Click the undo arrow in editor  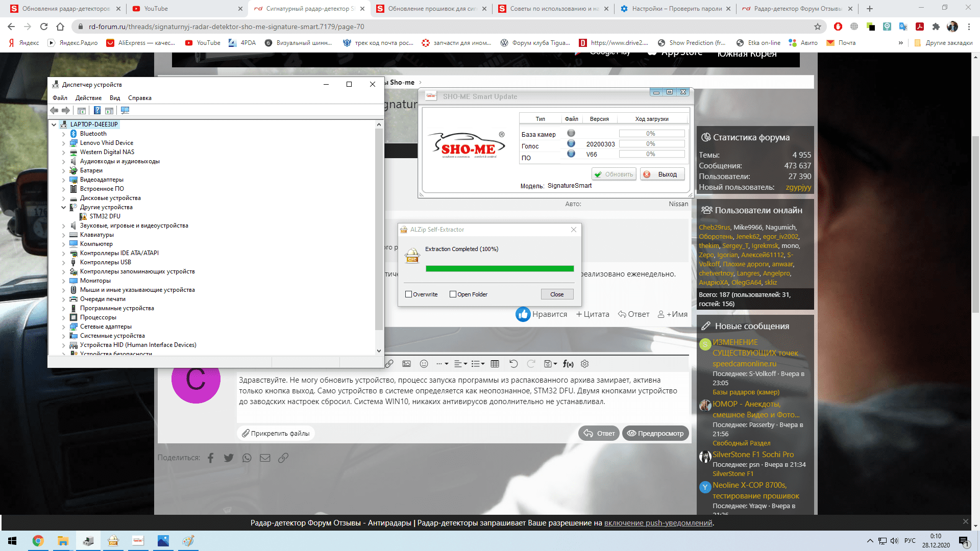[x=513, y=364]
